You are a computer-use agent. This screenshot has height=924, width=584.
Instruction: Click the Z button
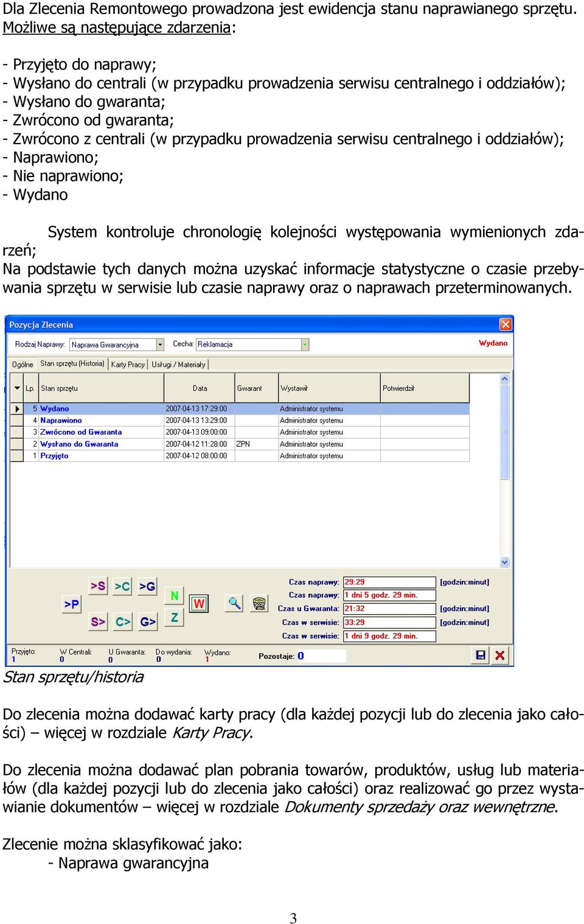click(x=174, y=617)
